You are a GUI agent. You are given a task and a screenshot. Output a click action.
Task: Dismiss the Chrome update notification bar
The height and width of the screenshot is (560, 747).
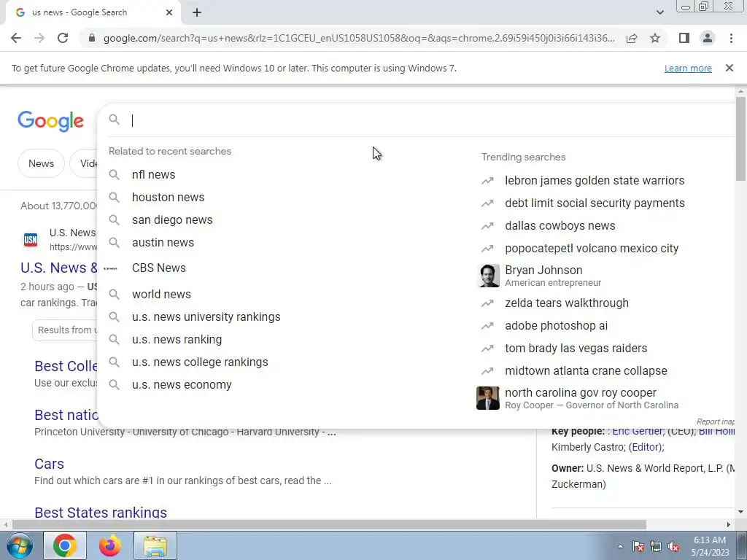729,68
